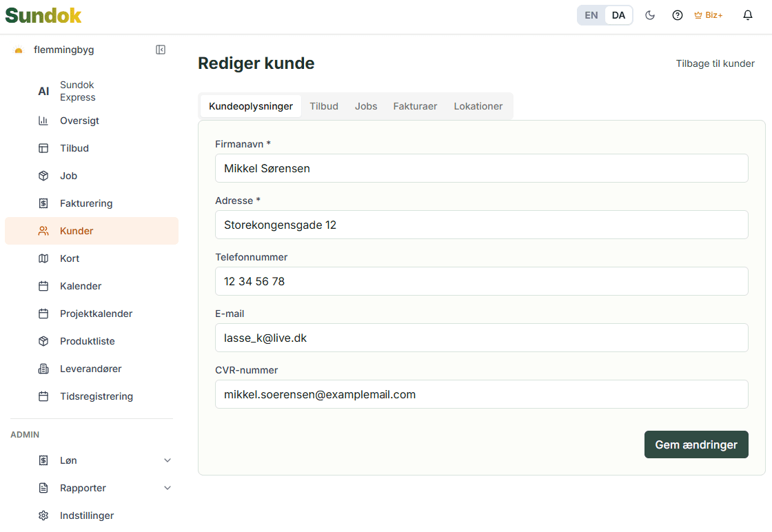This screenshot has height=532, width=772.
Task: Go to Oversigt in sidebar
Action: (79, 121)
